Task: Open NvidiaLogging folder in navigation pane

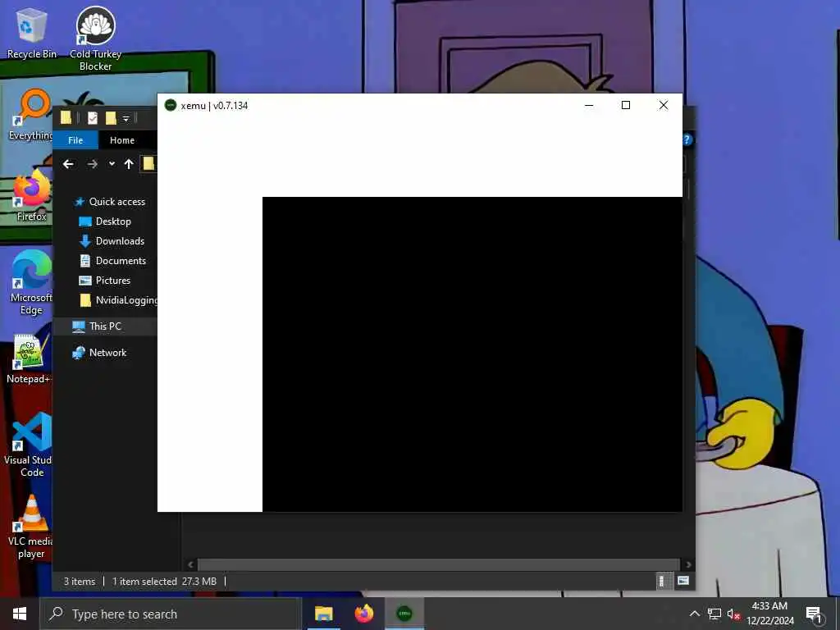Action: click(x=118, y=300)
